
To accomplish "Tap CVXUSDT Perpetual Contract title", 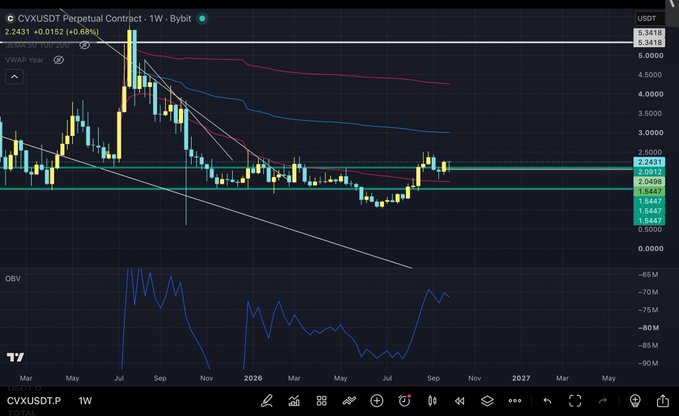I will pyautogui.click(x=80, y=19).
